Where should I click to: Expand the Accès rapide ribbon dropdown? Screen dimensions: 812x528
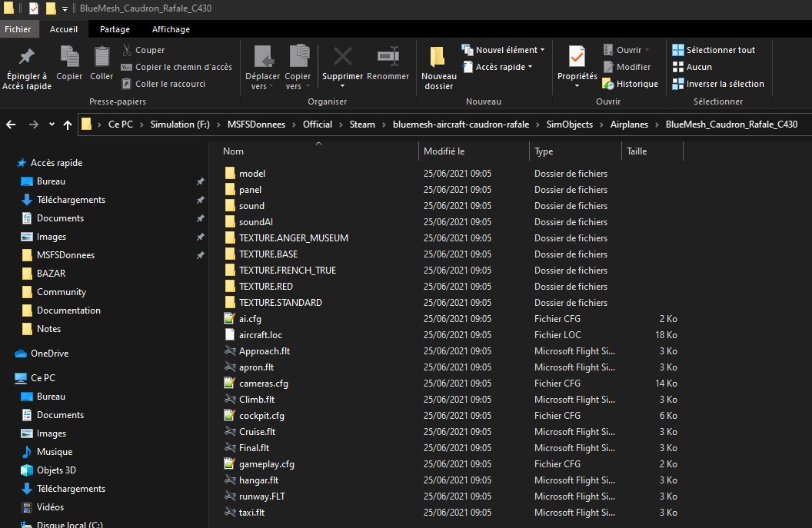[531, 67]
